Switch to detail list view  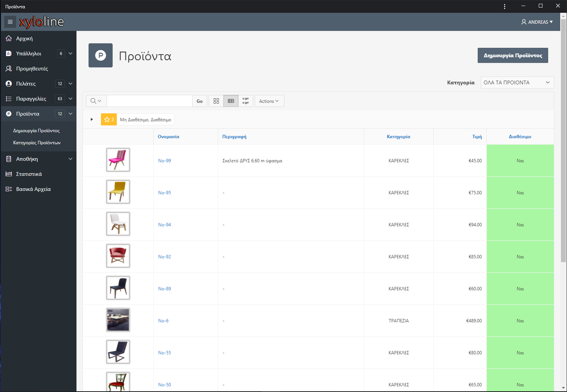pos(246,101)
